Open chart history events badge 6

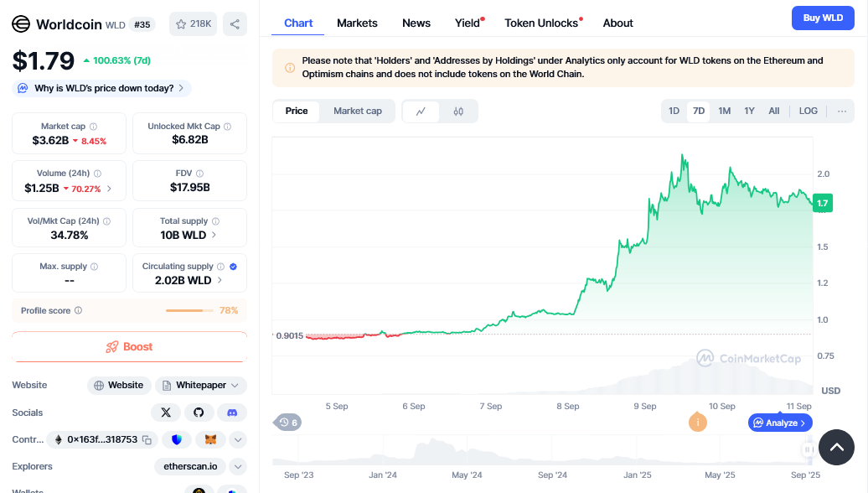287,423
